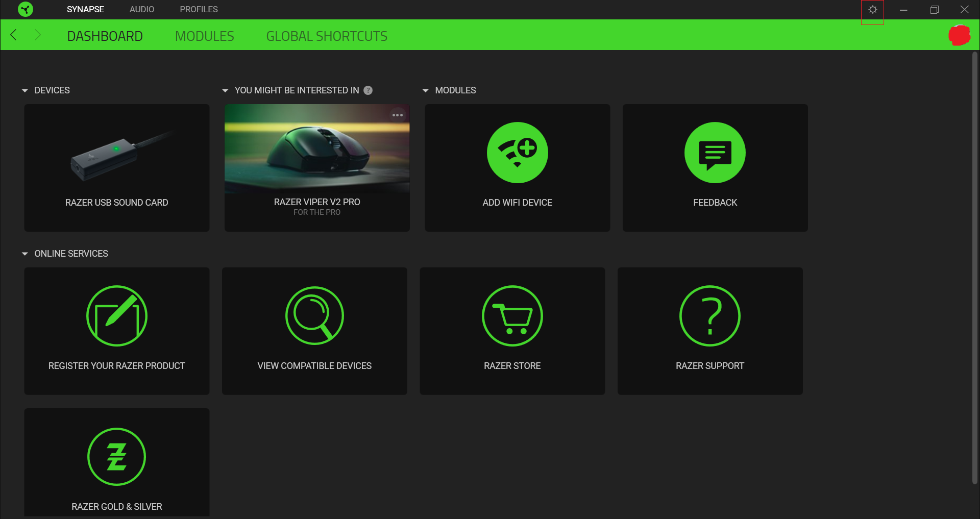Screen dimensions: 980x519
Task: Switch to the Audio top tab
Action: click(x=142, y=9)
